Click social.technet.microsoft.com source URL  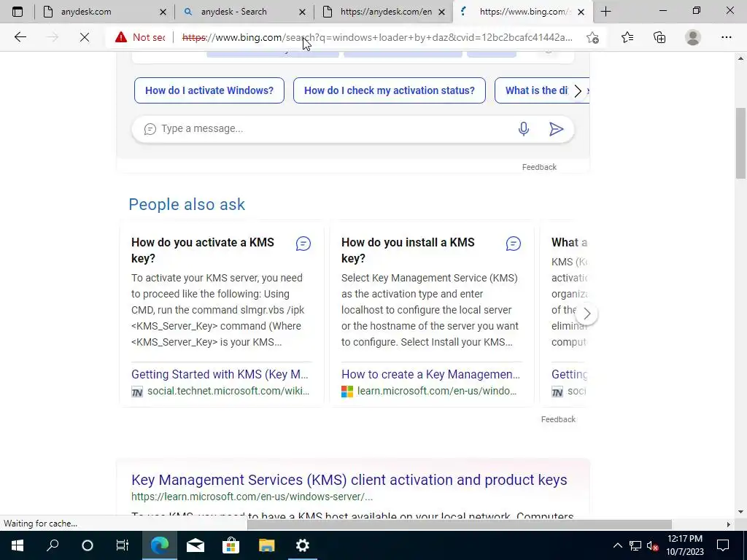coord(228,391)
